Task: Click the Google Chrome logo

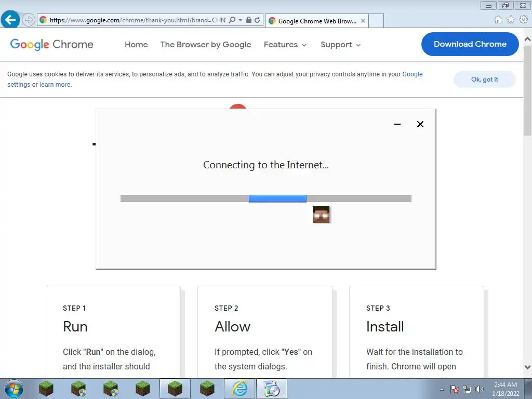Action: [x=51, y=45]
